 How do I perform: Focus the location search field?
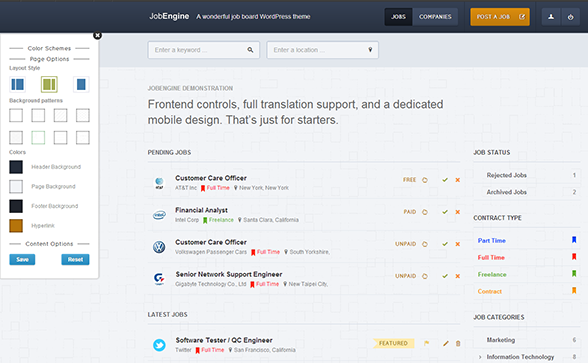click(x=322, y=50)
